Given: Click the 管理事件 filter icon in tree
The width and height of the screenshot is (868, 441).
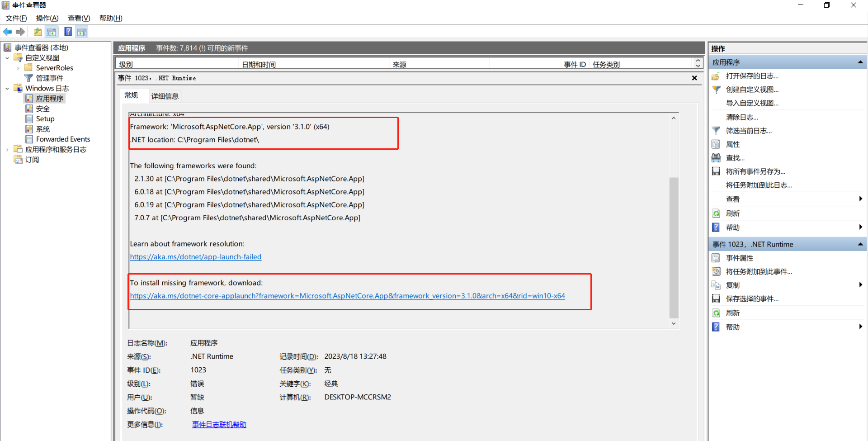Looking at the screenshot, I should [x=28, y=78].
